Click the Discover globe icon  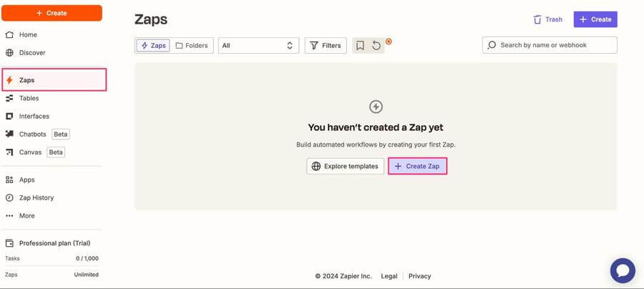click(9, 53)
